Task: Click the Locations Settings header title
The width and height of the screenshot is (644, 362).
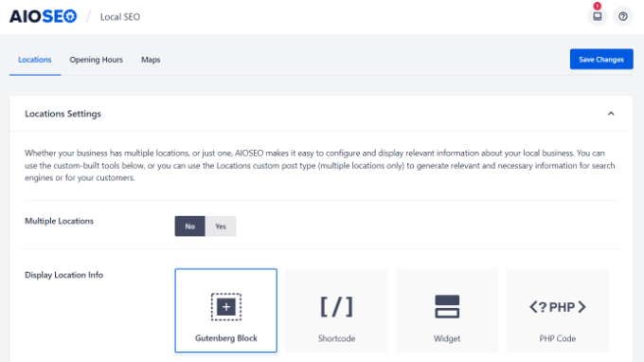Action: coord(63,114)
